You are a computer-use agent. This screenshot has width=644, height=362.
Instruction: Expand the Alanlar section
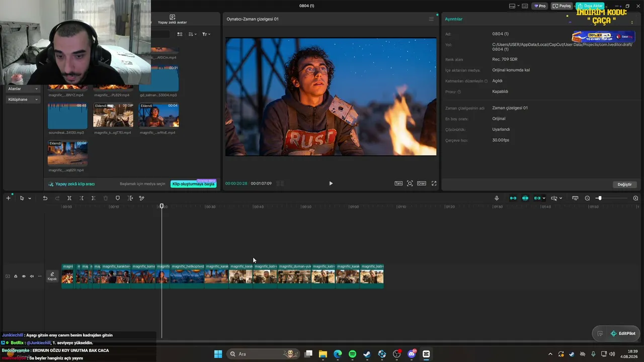click(23, 88)
